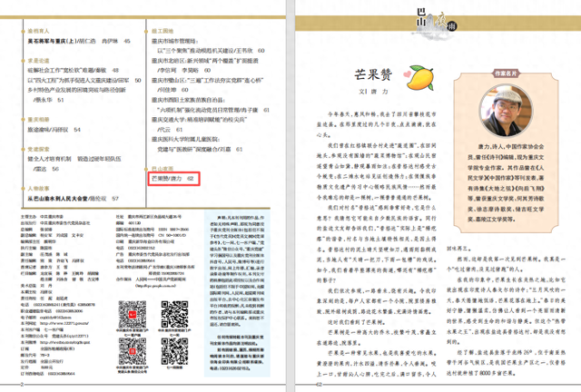
Task: Click the QR code captioned 七一网
Action: point(174,314)
